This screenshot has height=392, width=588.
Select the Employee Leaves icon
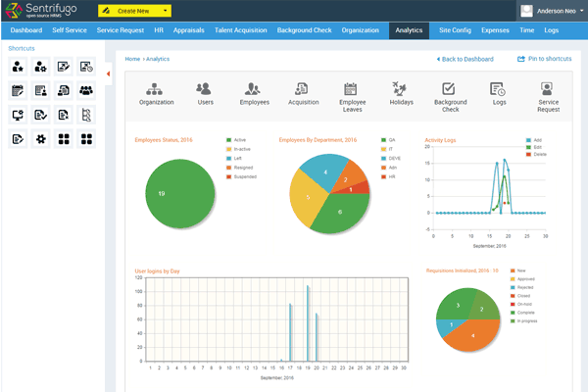coord(352,89)
